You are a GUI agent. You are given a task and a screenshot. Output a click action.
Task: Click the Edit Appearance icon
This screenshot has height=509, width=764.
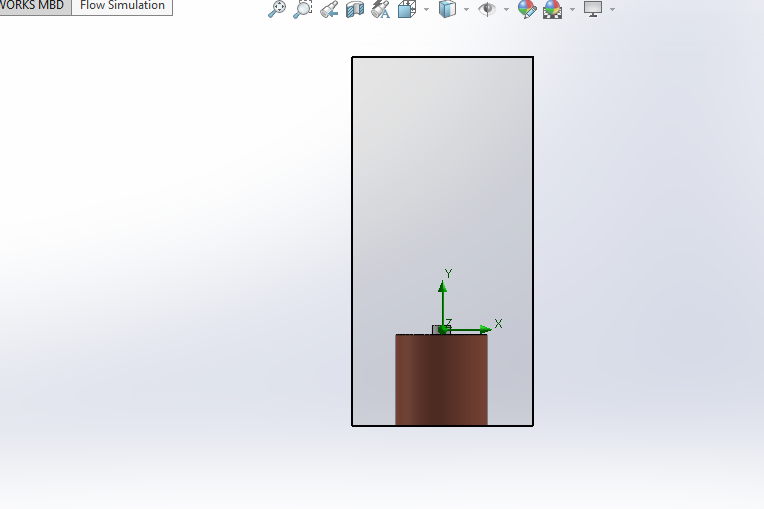(x=527, y=9)
